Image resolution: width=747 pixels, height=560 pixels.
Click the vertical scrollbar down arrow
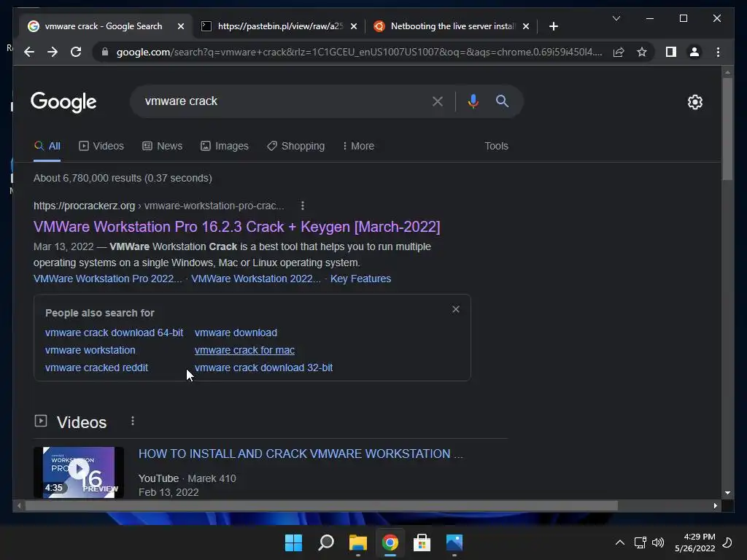[x=727, y=494]
